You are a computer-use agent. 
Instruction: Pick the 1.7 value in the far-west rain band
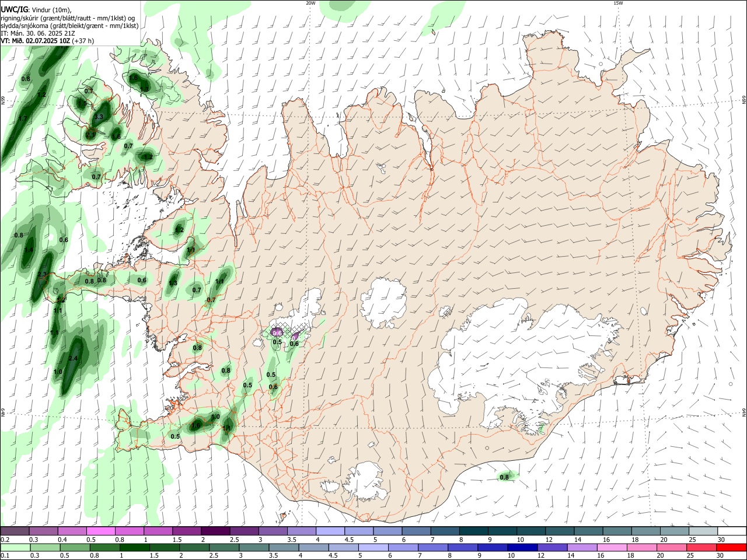(22, 118)
